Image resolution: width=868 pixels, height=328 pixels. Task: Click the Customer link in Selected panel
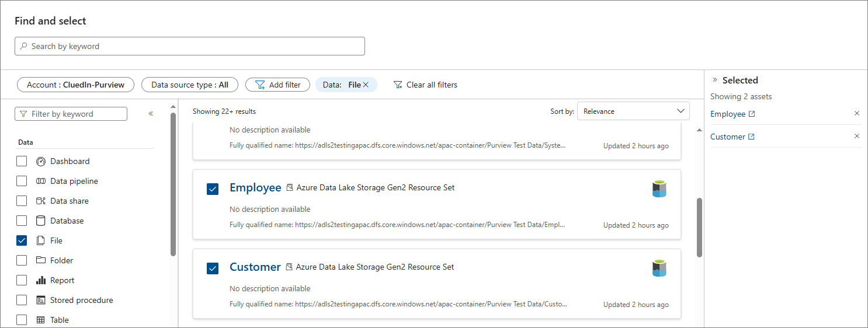(x=728, y=137)
